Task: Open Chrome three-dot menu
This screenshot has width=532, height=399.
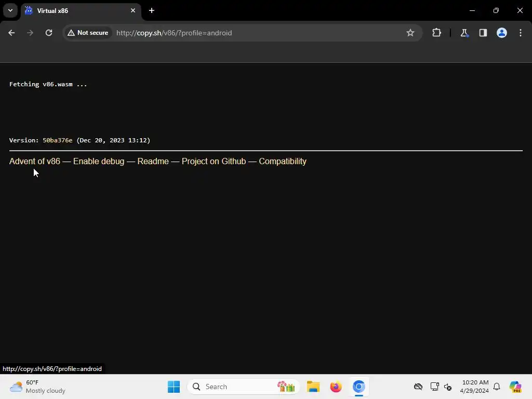Action: (521, 33)
